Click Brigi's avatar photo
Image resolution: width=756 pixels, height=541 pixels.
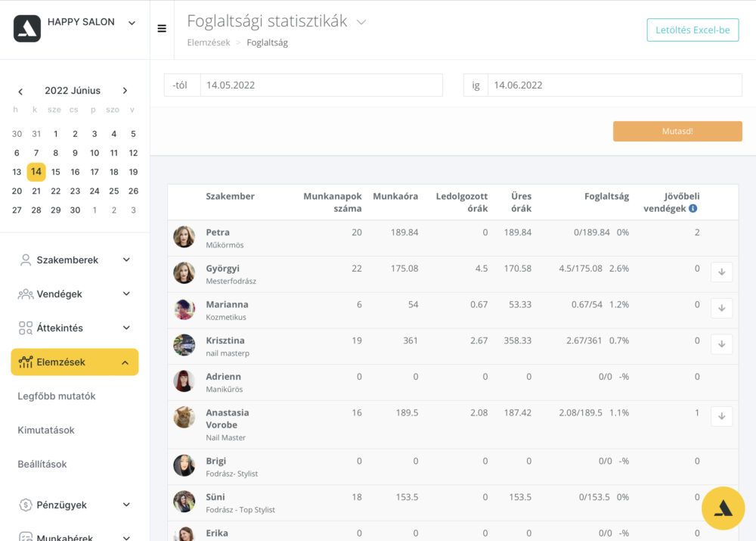[184, 465]
